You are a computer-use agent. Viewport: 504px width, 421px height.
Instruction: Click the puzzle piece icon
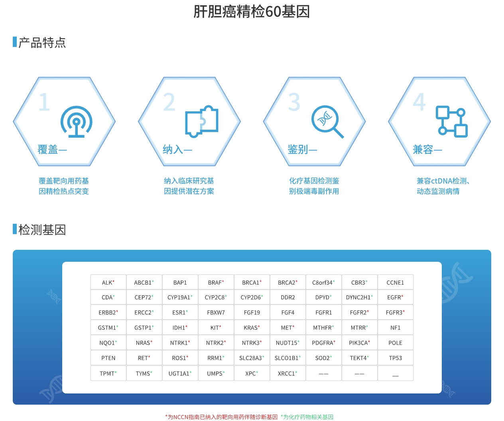tap(202, 121)
